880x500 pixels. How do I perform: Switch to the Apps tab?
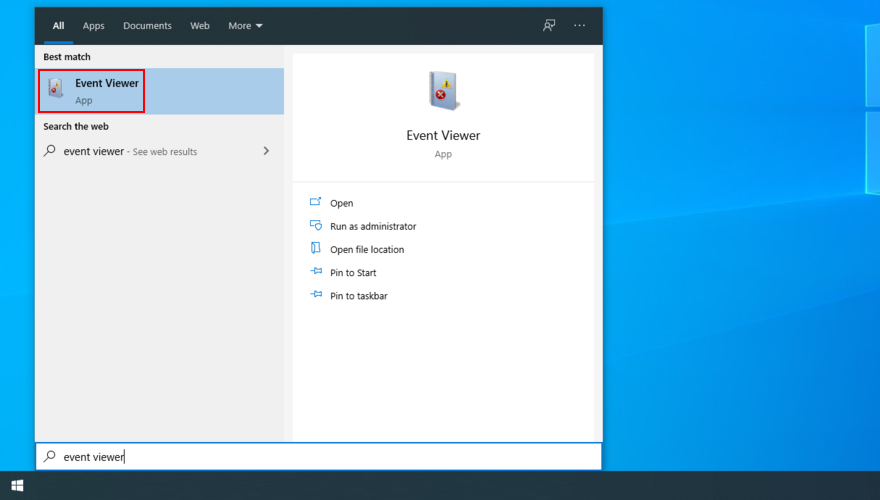click(93, 26)
